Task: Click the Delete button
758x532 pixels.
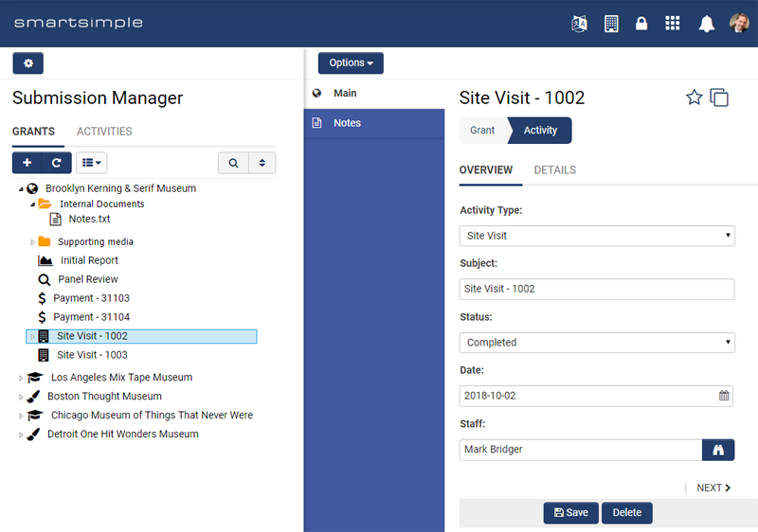Action: 627,513
